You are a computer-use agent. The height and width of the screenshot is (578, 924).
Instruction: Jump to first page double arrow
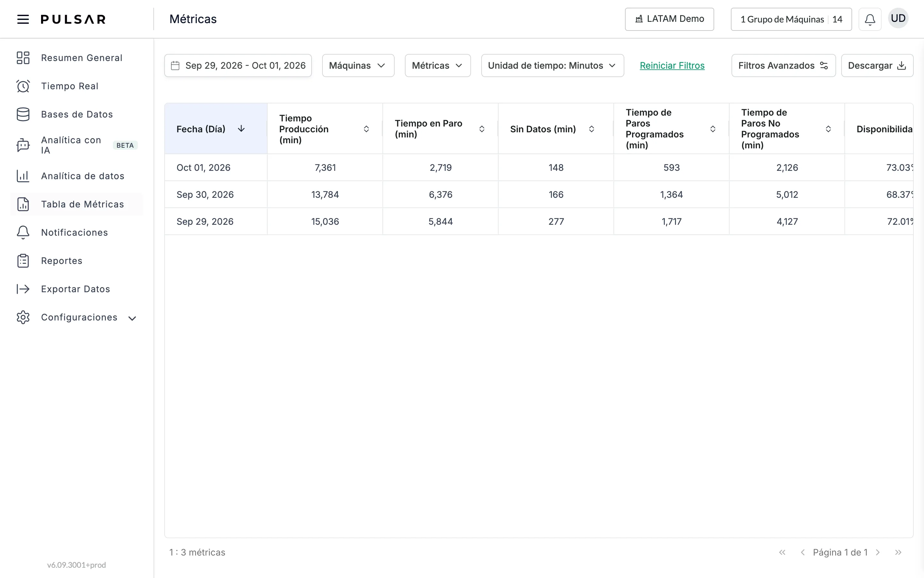[x=782, y=552]
